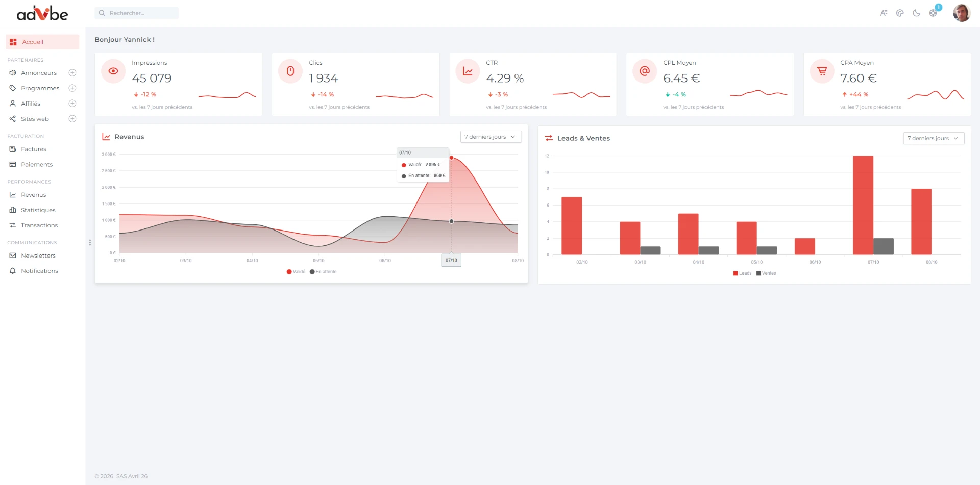This screenshot has height=485, width=980.
Task: Toggle dark mode moon icon
Action: [916, 13]
